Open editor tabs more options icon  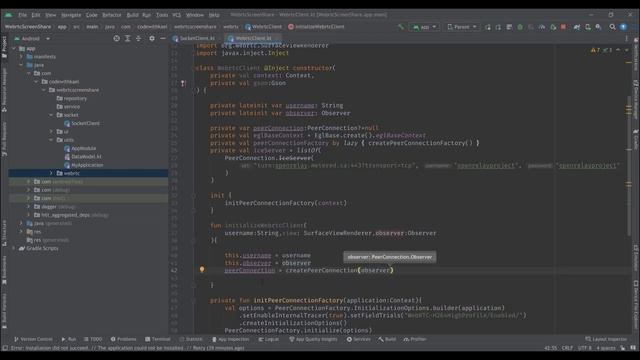[x=627, y=38]
